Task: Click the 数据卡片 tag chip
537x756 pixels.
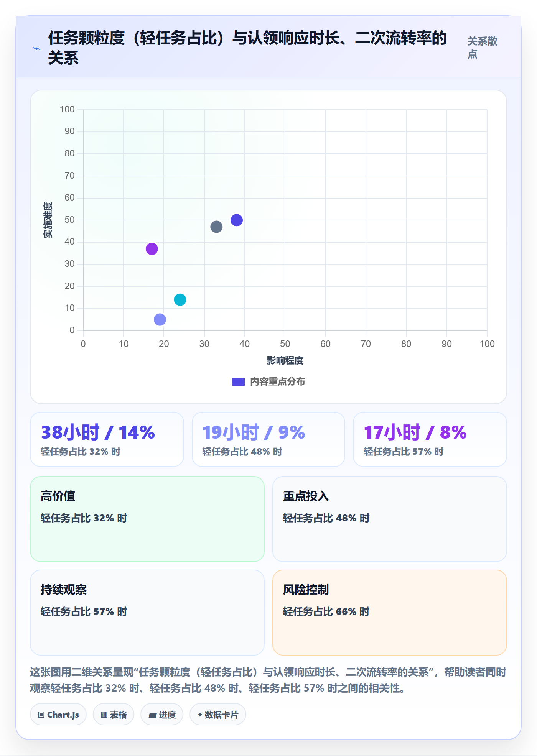Action: coord(218,715)
